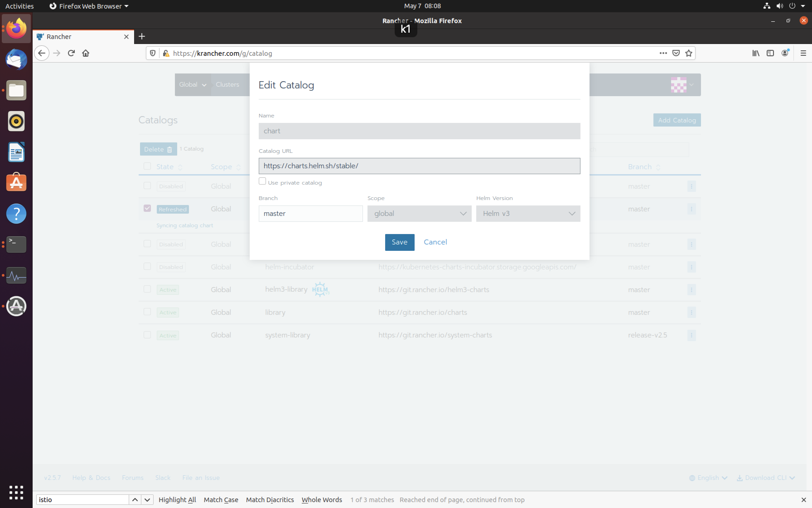Open Terminal from dock
Viewport: 812px width, 508px height.
click(x=16, y=244)
